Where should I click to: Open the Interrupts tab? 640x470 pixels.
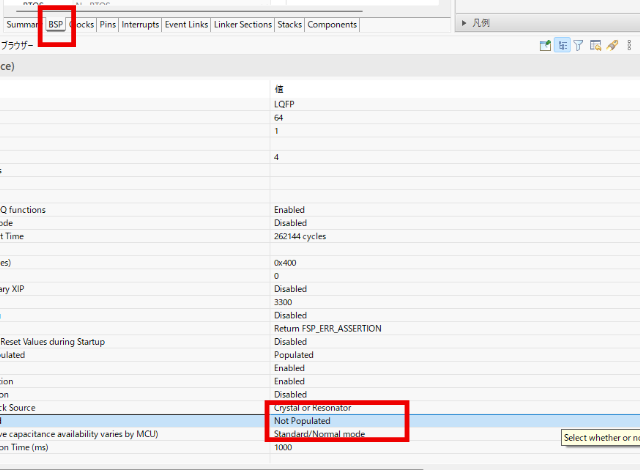click(140, 25)
